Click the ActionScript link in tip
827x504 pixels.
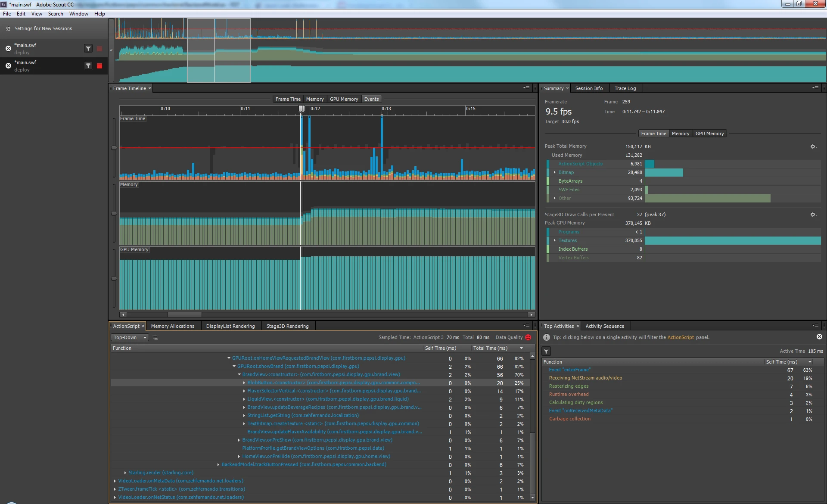pos(681,337)
